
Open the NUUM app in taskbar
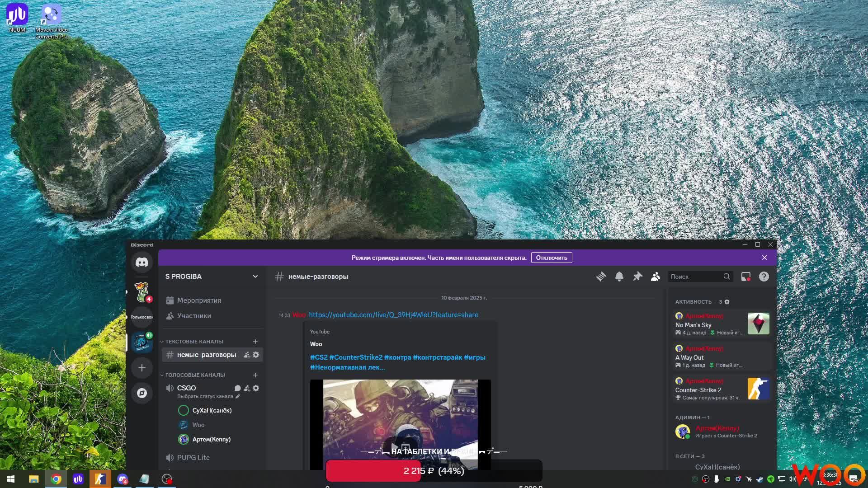point(78,479)
